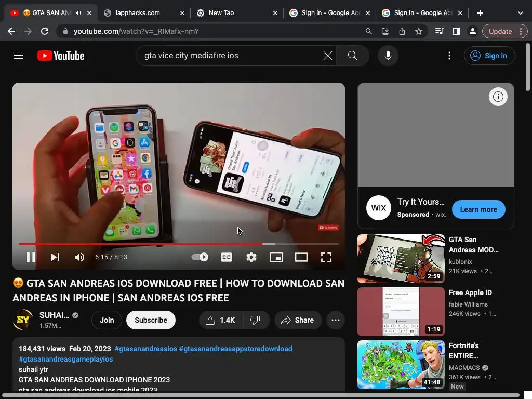Click the YouTube search magnifier button
This screenshot has width=532, height=399.
pyautogui.click(x=353, y=56)
